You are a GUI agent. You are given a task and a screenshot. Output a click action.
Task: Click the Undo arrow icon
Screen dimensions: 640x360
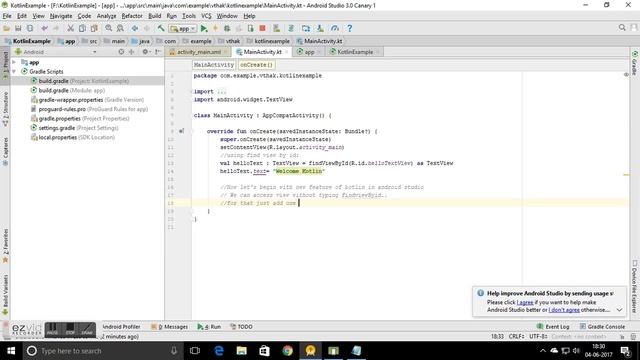click(44, 28)
